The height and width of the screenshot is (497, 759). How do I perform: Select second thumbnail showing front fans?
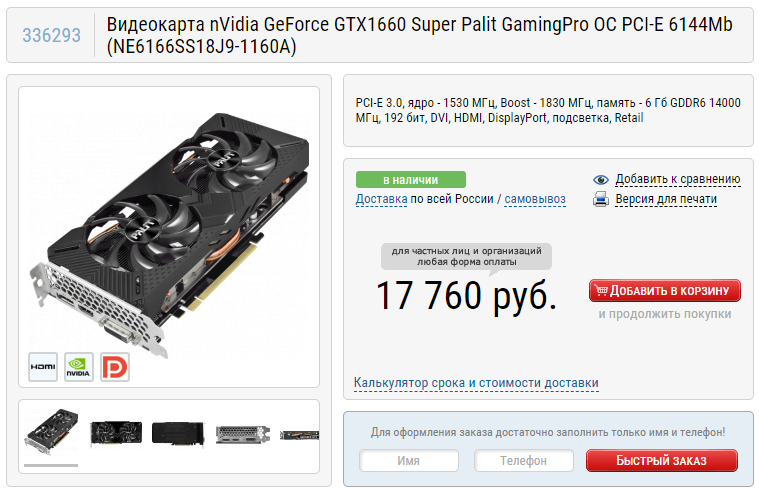coord(116,433)
